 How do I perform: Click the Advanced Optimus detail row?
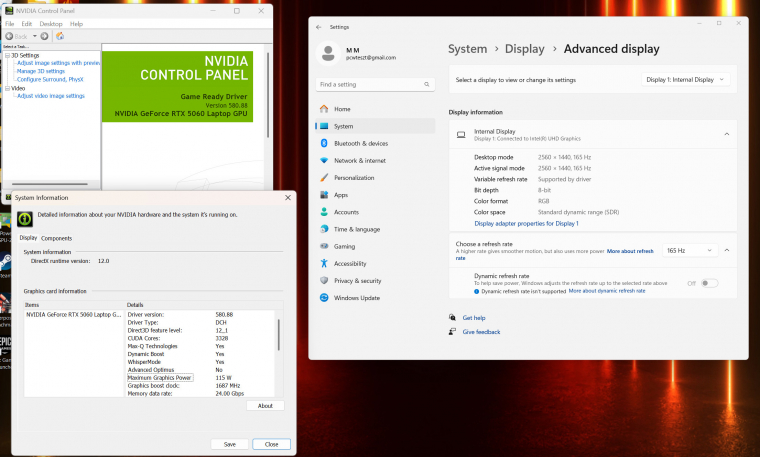[199, 370]
